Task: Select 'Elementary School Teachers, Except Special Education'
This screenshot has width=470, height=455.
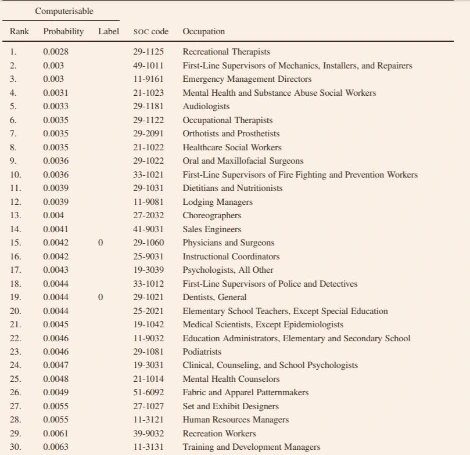Action: click(285, 311)
